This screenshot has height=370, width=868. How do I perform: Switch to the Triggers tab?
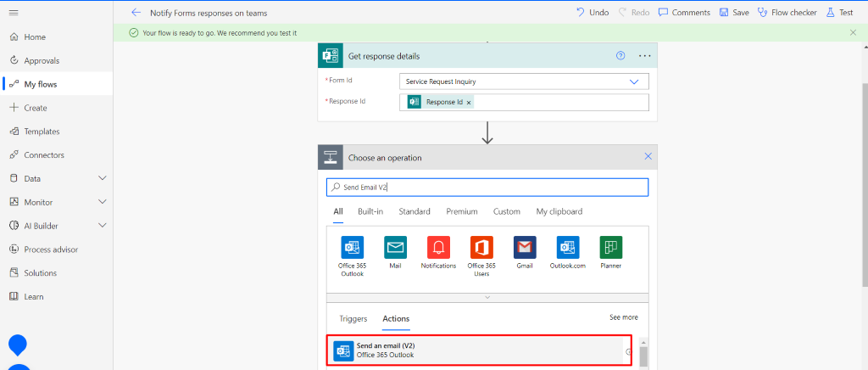(x=353, y=319)
